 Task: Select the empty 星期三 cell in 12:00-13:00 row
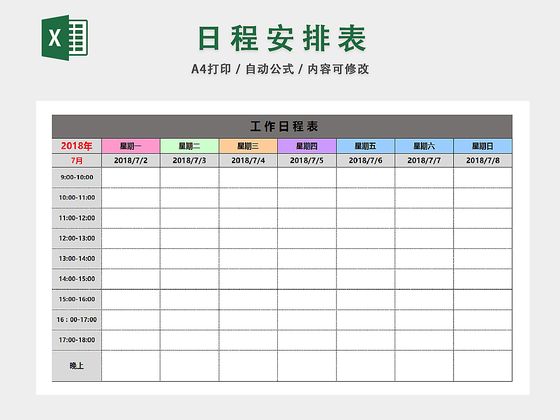click(x=248, y=239)
